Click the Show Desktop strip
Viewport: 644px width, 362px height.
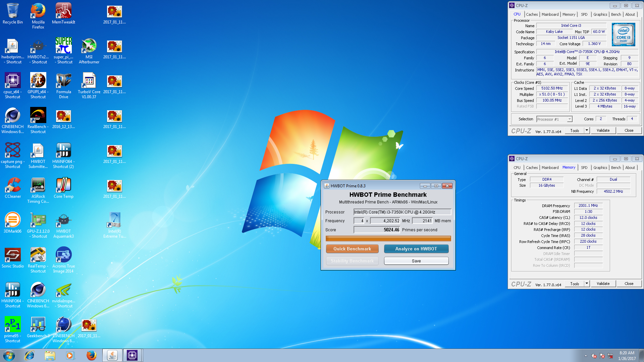point(641,355)
